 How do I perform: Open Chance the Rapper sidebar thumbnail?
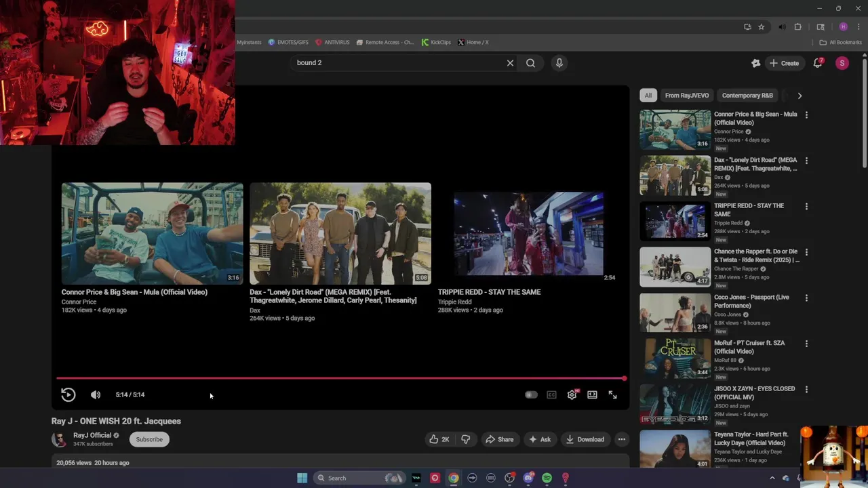pyautogui.click(x=675, y=266)
